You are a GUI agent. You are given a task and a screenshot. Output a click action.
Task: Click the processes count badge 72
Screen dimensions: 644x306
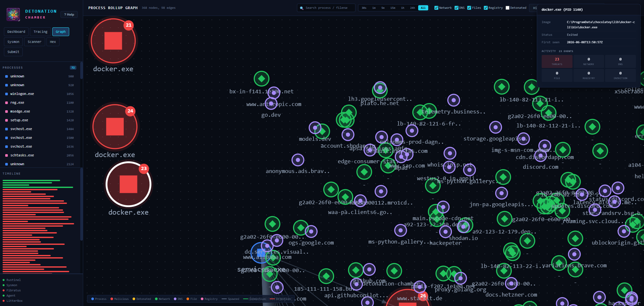click(x=73, y=68)
